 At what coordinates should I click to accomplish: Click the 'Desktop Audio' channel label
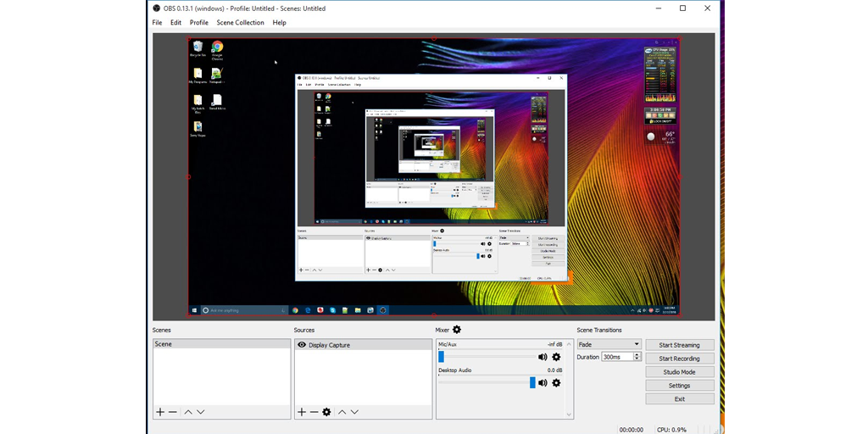455,370
